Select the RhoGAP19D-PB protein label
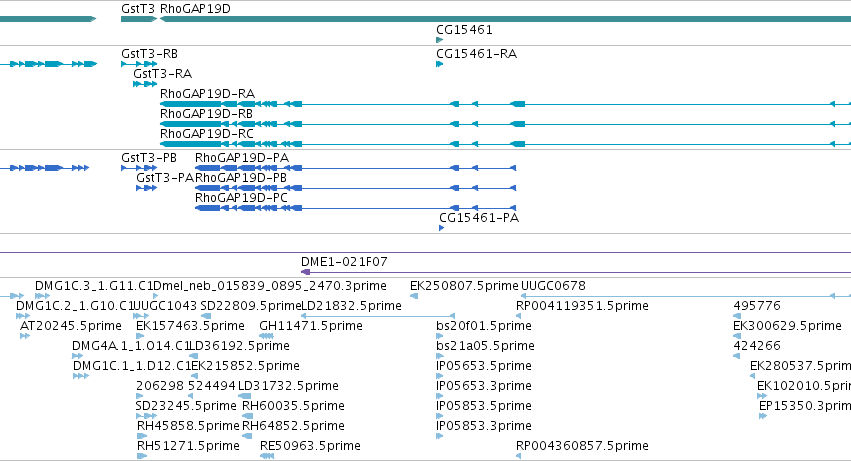This screenshot has width=851, height=461. click(x=241, y=178)
